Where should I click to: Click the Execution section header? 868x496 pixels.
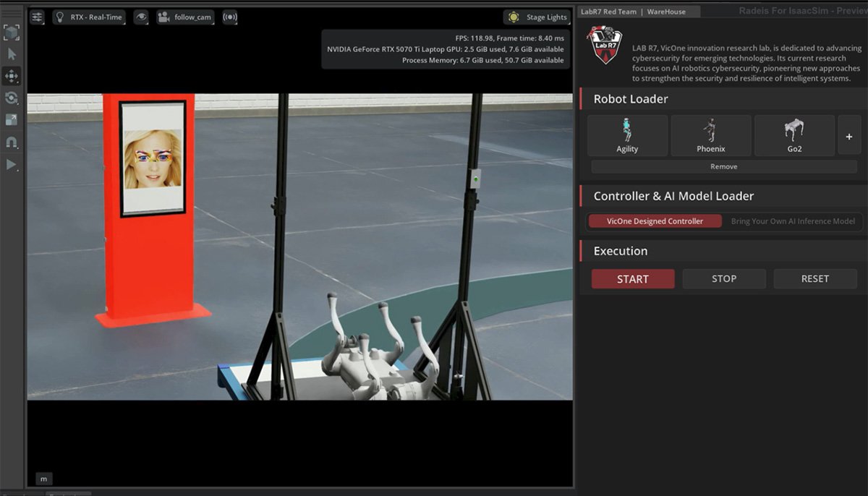[x=723, y=251]
